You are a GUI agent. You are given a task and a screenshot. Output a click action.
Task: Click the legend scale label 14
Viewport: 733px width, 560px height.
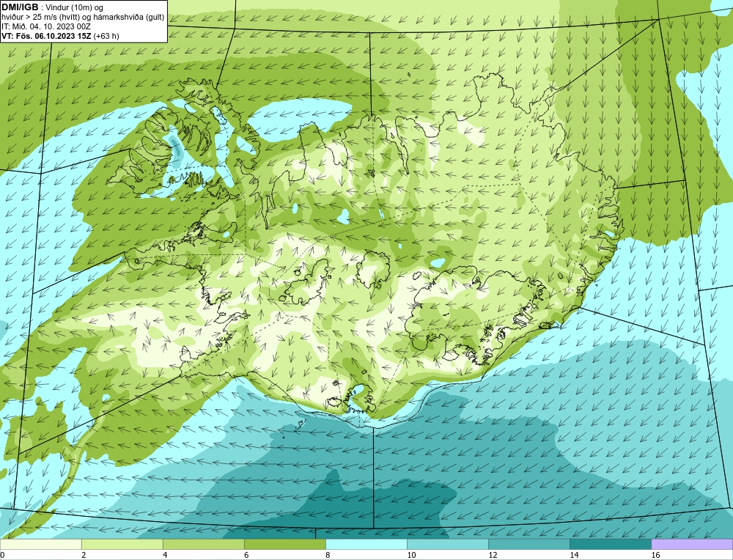tap(574, 555)
